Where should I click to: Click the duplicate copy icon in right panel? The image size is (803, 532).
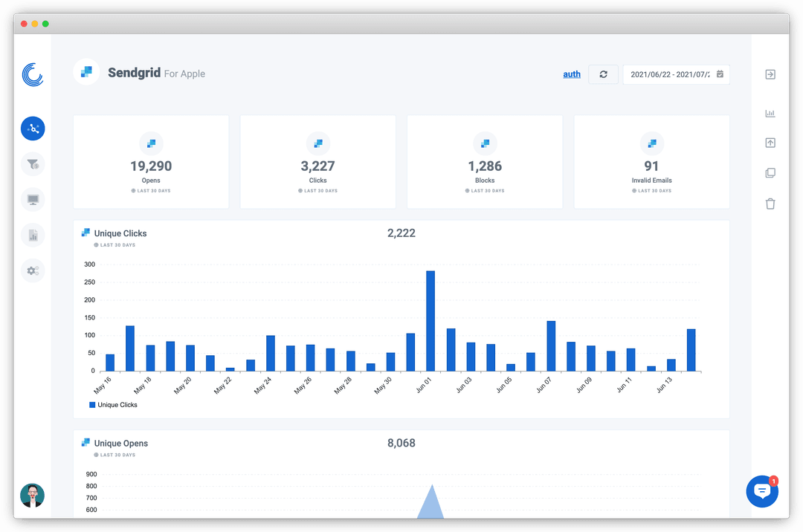point(770,173)
